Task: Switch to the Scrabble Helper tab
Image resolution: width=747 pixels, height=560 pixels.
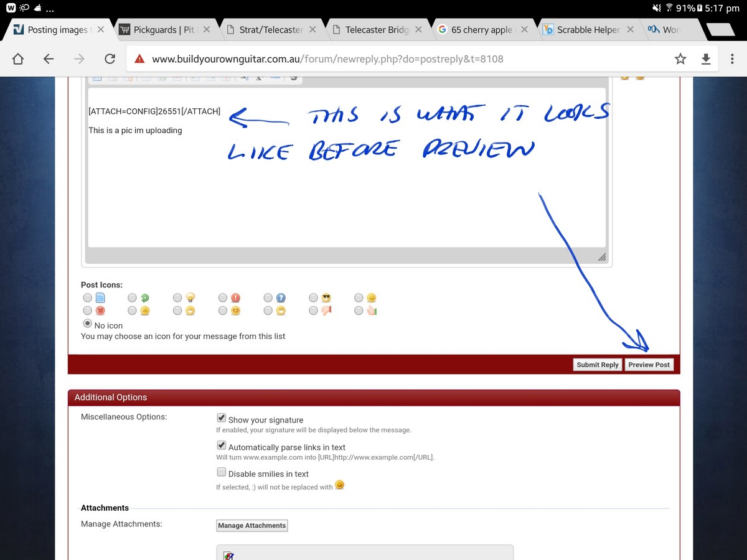Action: (x=588, y=29)
